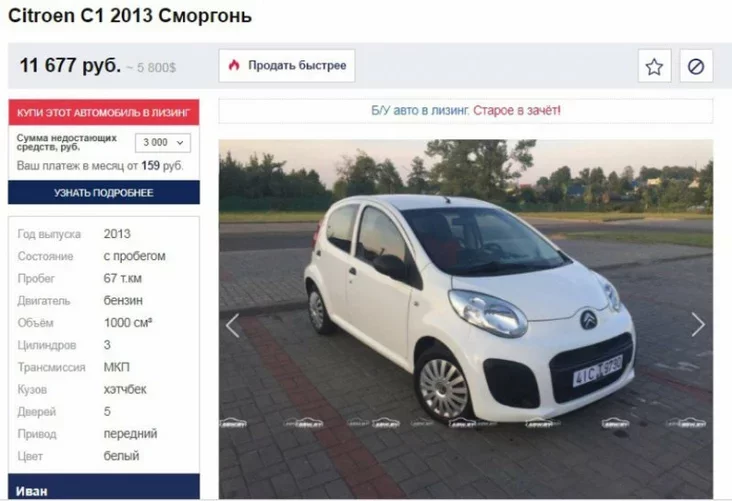
Task: Add listing to favorites with star icon
Action: 654,66
